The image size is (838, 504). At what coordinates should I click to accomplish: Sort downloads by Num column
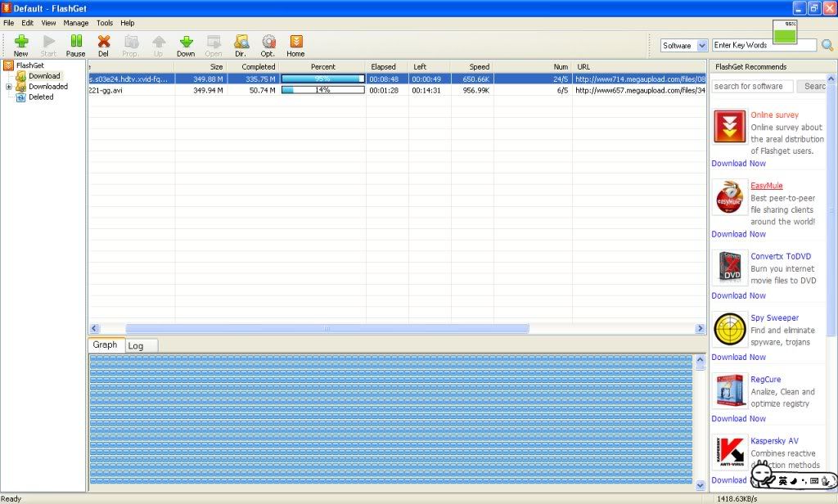pyautogui.click(x=533, y=67)
